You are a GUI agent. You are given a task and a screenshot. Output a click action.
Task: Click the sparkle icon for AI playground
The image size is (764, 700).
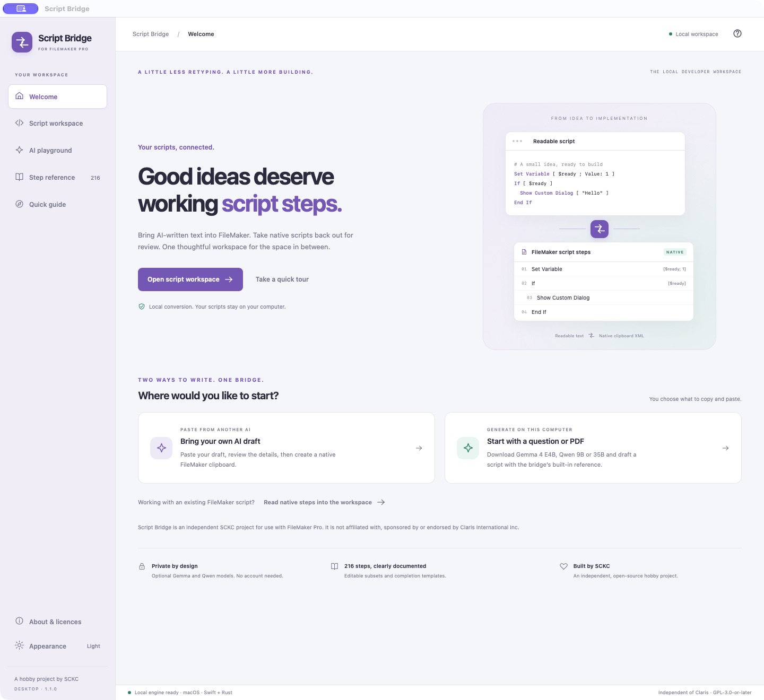click(20, 150)
